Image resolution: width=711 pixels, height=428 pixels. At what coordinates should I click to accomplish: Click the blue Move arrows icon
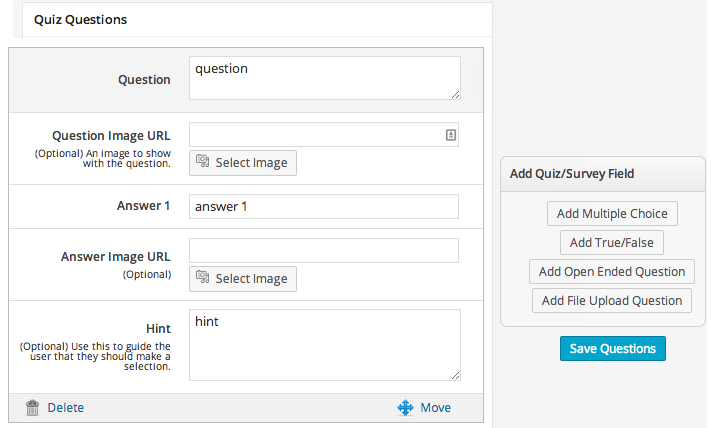pos(405,408)
